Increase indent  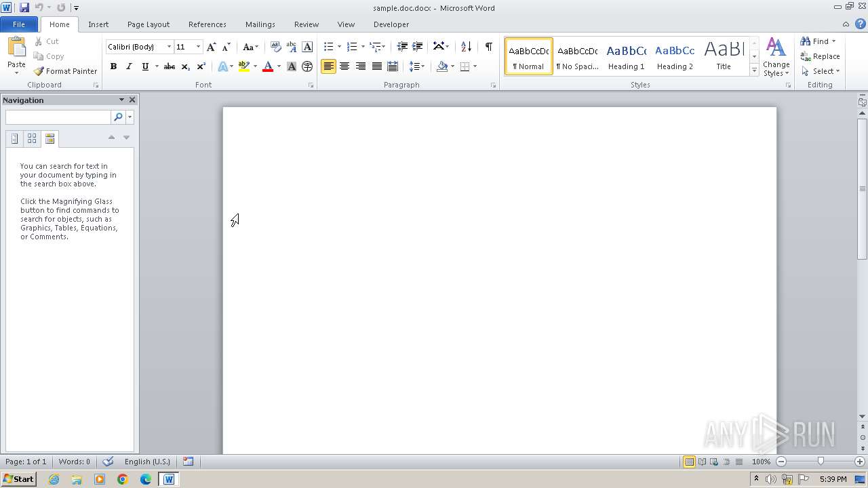(x=418, y=47)
